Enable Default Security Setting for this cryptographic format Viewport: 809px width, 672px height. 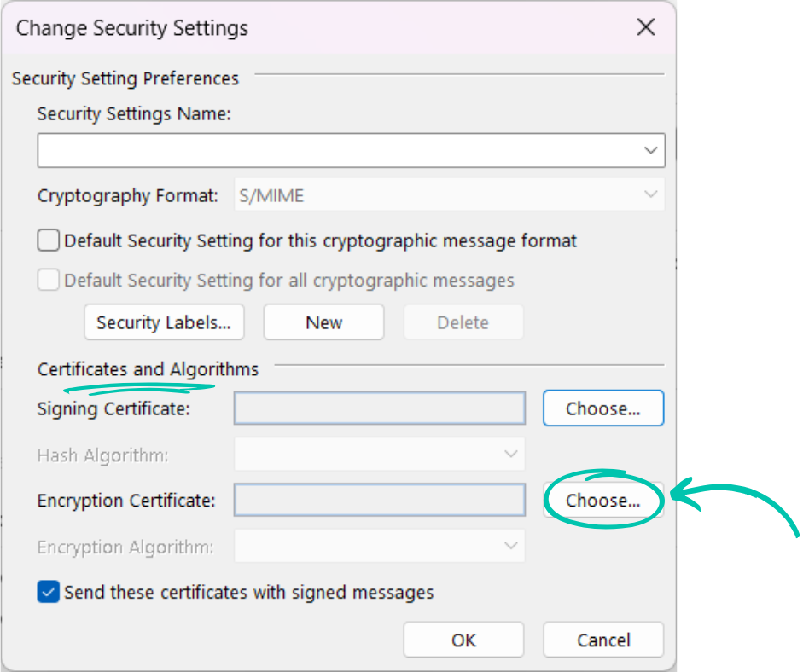pos(49,240)
